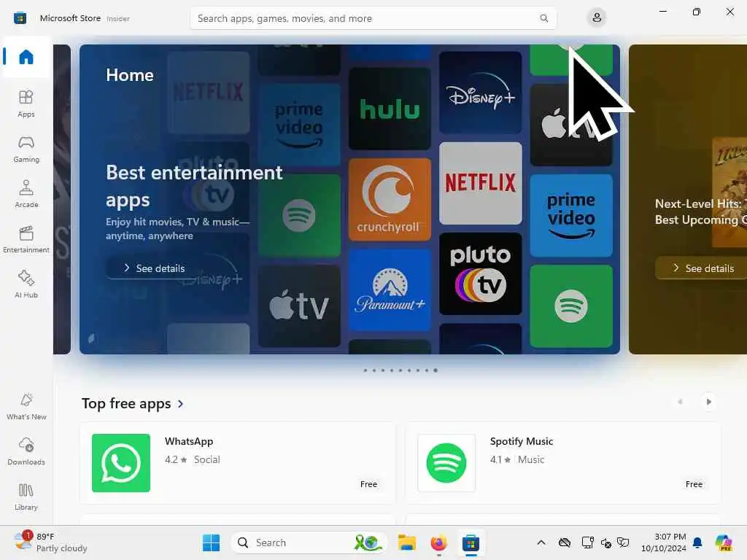The height and width of the screenshot is (560, 747).
Task: Click the Microsoft Store logo icon
Action: tap(20, 18)
